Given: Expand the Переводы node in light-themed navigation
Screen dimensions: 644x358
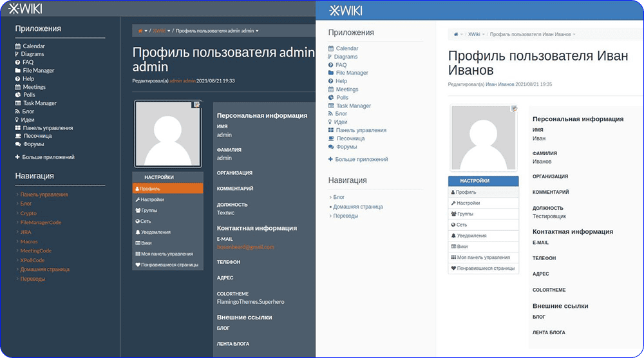Looking at the screenshot, I should (330, 216).
